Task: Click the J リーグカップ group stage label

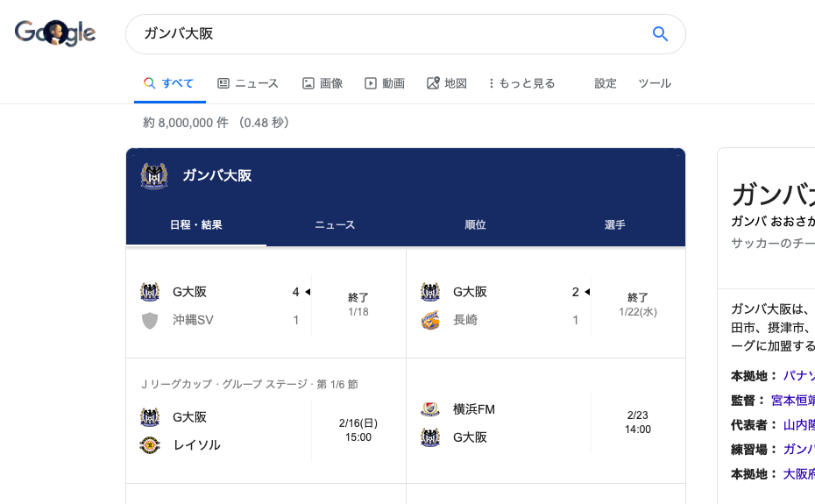Action: click(250, 385)
